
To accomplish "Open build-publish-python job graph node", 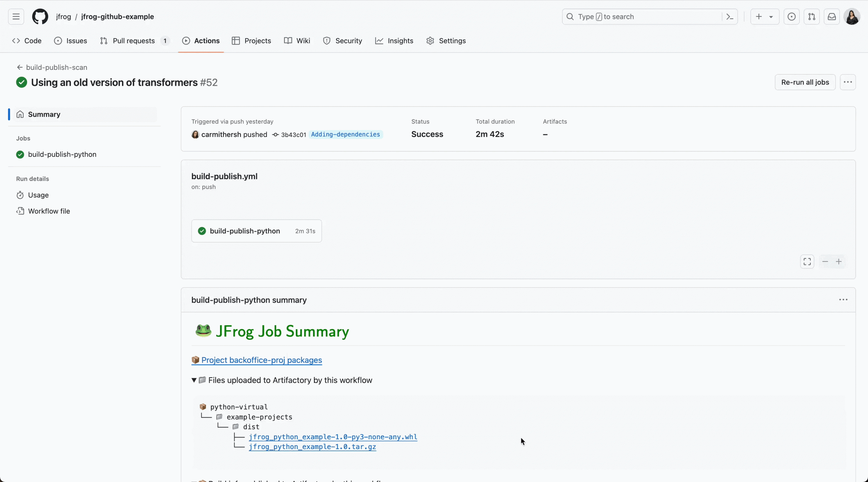I will click(x=257, y=231).
